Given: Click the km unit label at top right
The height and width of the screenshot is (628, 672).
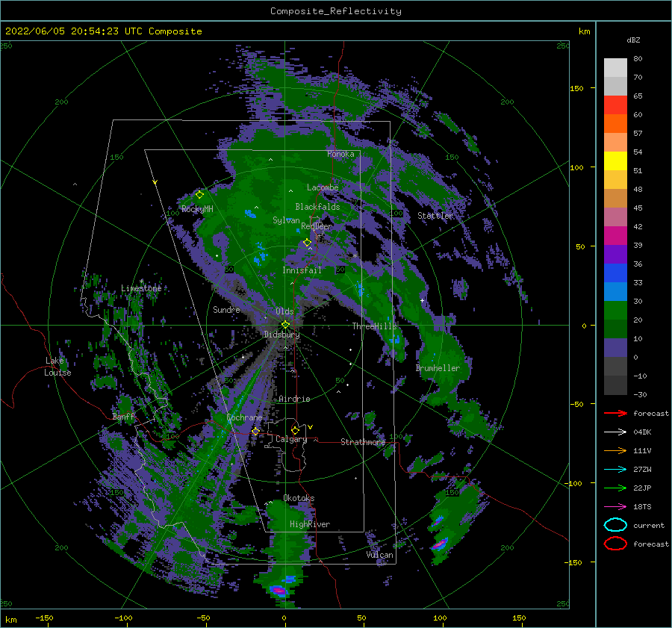Looking at the screenshot, I should coord(584,31).
